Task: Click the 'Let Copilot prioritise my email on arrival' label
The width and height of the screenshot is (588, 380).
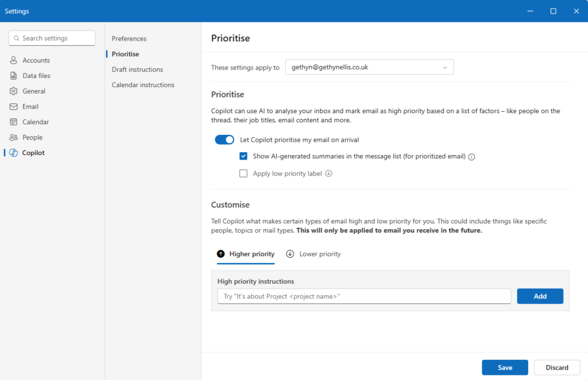Action: (299, 140)
